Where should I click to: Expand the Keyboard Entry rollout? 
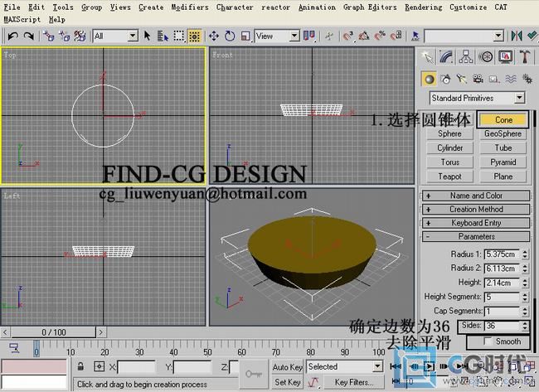476,223
